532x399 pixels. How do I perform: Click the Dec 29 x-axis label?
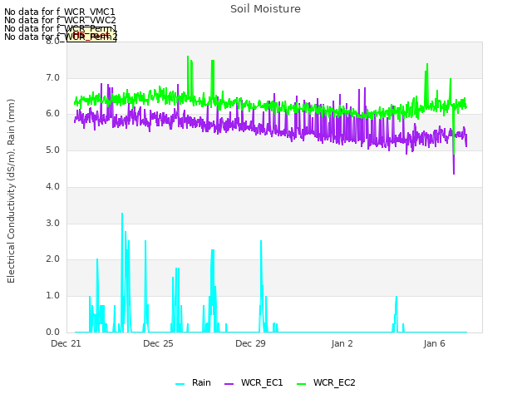(x=250, y=343)
